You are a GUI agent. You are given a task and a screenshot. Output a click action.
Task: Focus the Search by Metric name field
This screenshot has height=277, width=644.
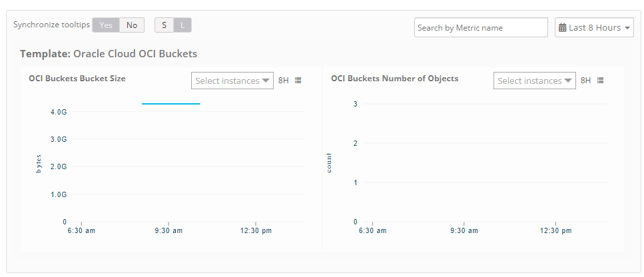[481, 27]
